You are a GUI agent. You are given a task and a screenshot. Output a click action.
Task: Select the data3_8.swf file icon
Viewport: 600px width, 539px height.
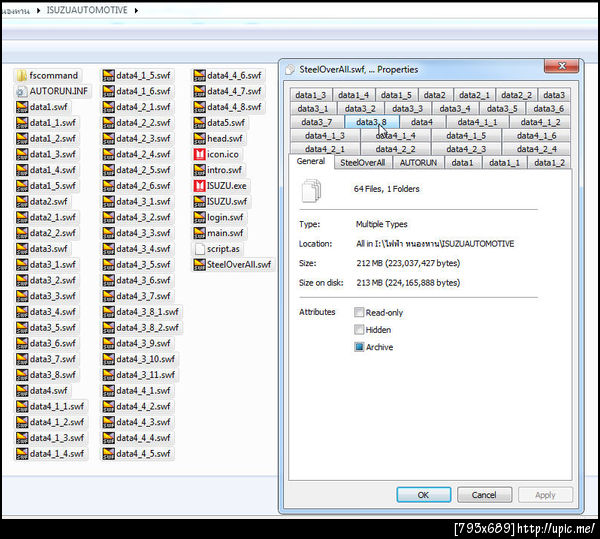click(22, 375)
